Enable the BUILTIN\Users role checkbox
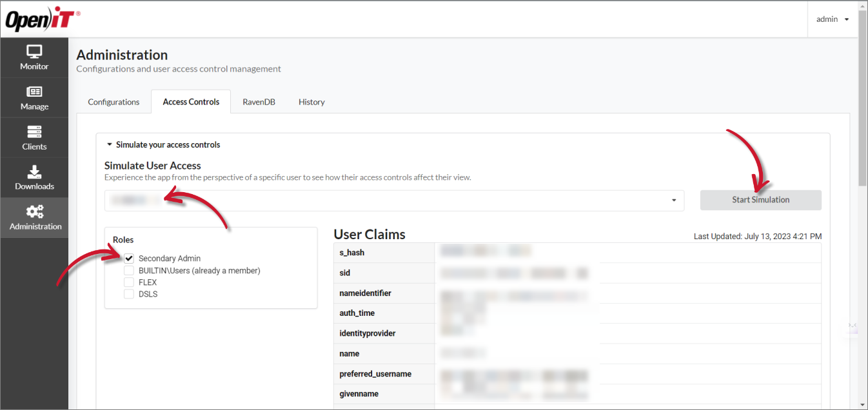This screenshot has height=410, width=868. point(128,270)
